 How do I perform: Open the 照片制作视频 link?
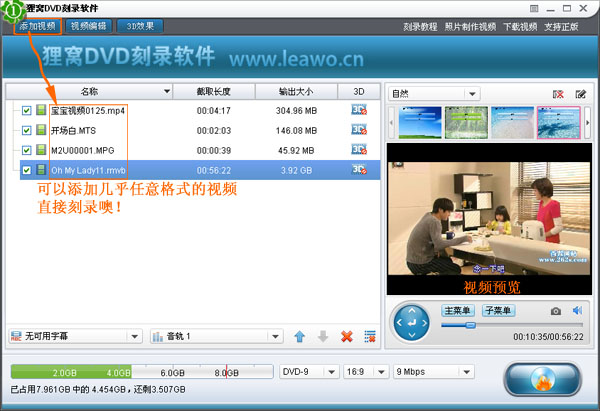470,27
